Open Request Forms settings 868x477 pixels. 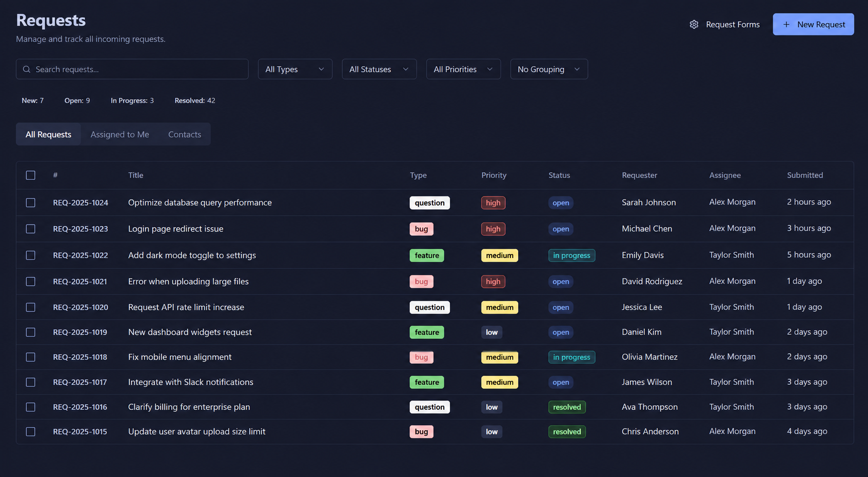tap(725, 25)
